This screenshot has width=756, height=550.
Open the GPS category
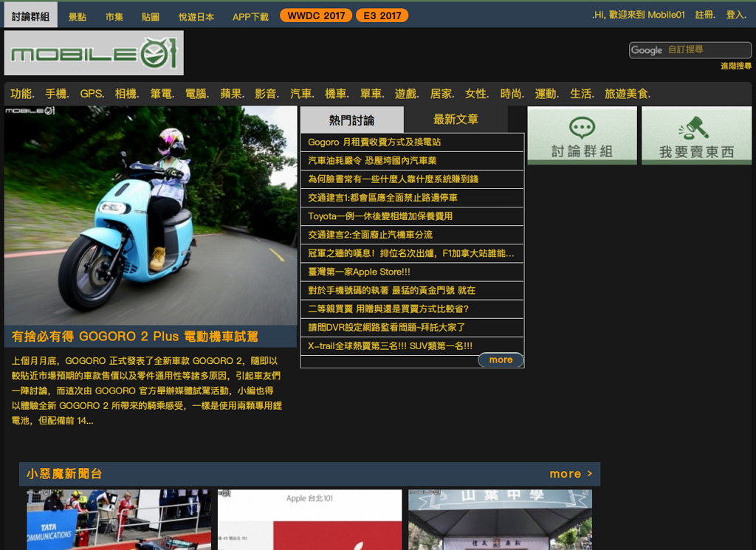pyautogui.click(x=92, y=94)
